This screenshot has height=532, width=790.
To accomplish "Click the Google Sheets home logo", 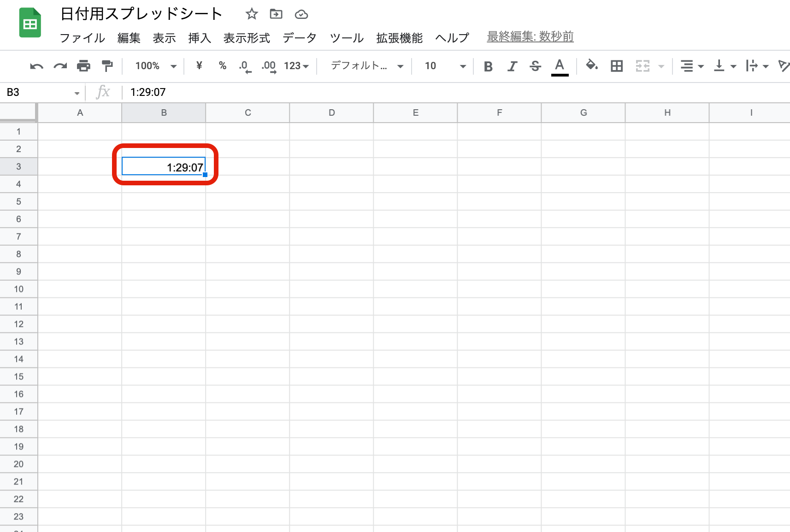I will 30,23.
